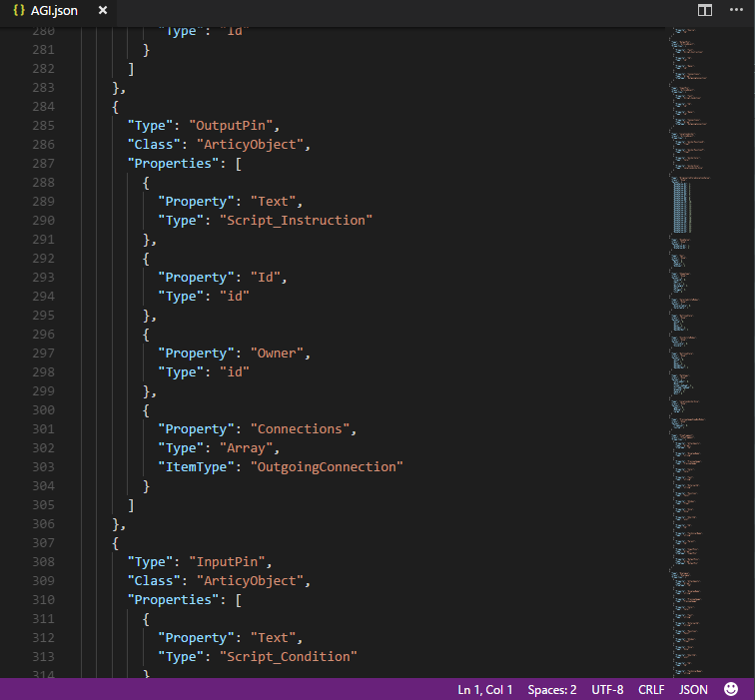Screen dimensions: 755x700
Task: Click the "OutputPin" string value
Action: [x=231, y=126]
